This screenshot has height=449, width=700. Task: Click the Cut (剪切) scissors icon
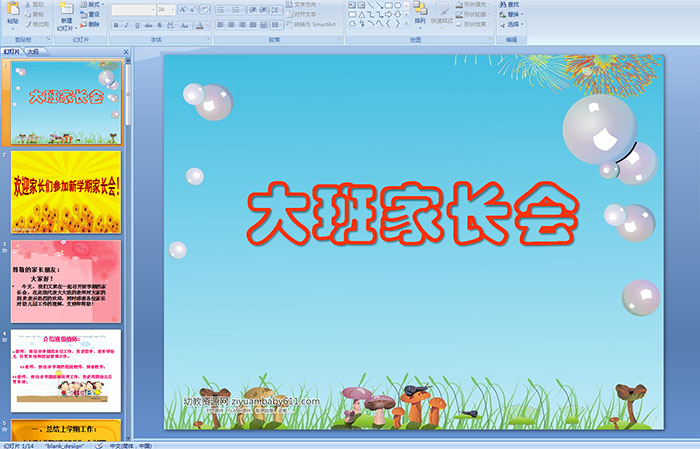(x=29, y=4)
